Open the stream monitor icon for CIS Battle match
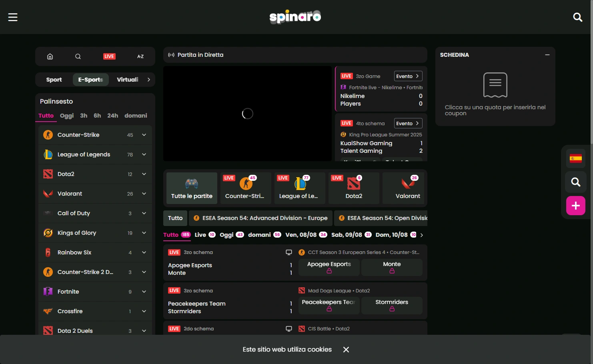The height and width of the screenshot is (364, 593). (288, 329)
